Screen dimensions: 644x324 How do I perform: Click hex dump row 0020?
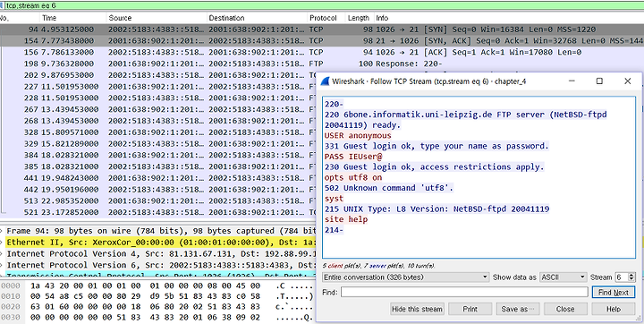157,307
